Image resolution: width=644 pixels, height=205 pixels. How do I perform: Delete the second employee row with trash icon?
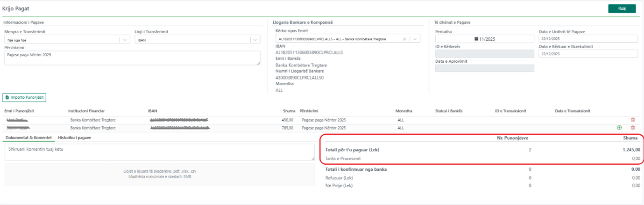633,127
